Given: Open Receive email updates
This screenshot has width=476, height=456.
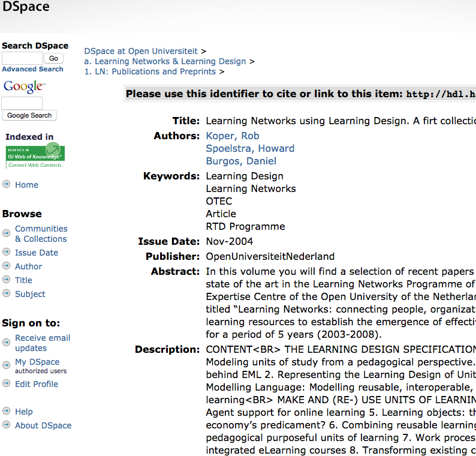Looking at the screenshot, I should click(43, 343).
